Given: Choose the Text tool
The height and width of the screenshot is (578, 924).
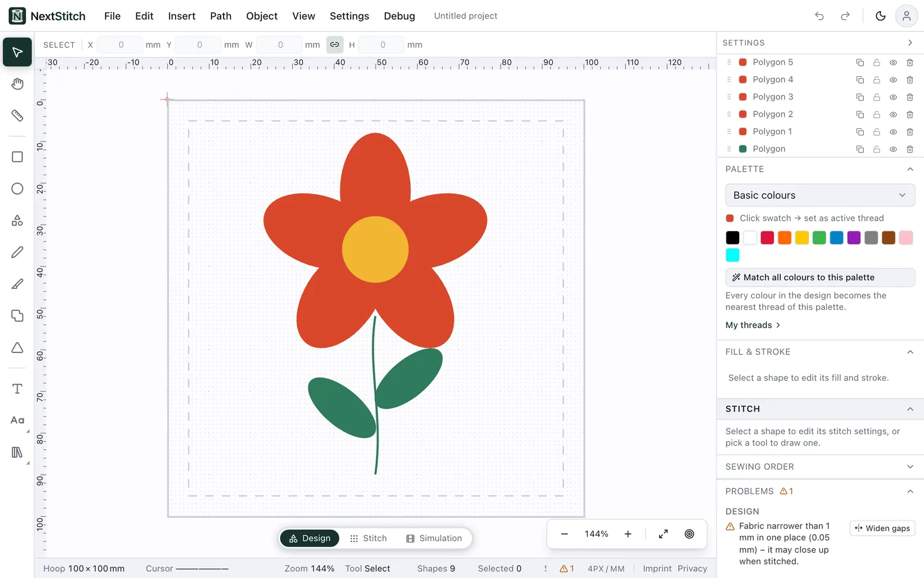Looking at the screenshot, I should [x=17, y=389].
